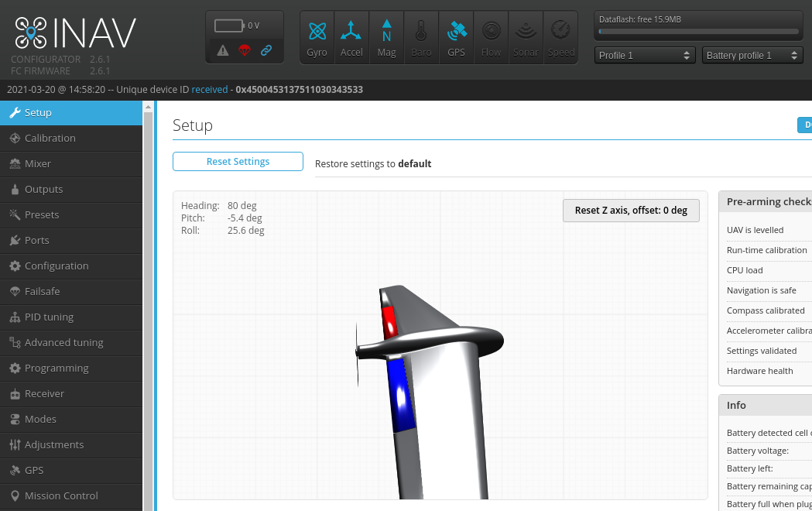
Task: Click the Baro sensor status icon
Action: tap(421, 38)
